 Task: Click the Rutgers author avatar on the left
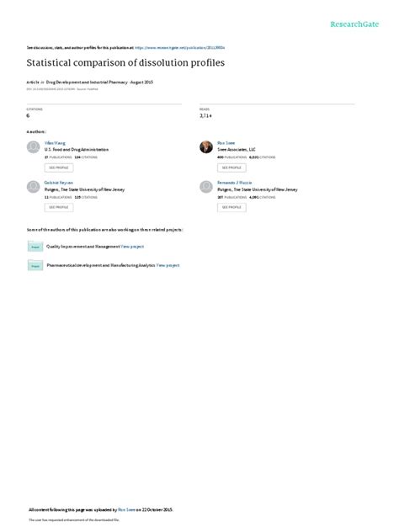coord(34,187)
